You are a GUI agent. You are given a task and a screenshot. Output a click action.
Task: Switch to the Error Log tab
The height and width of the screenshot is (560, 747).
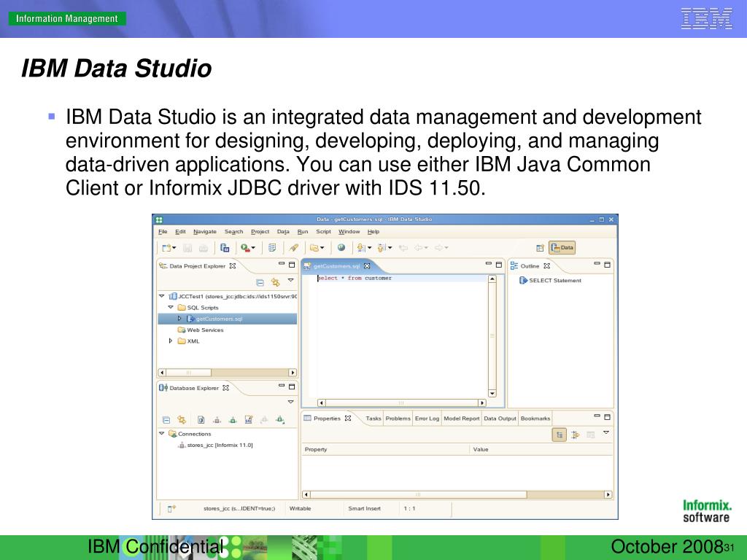427,418
